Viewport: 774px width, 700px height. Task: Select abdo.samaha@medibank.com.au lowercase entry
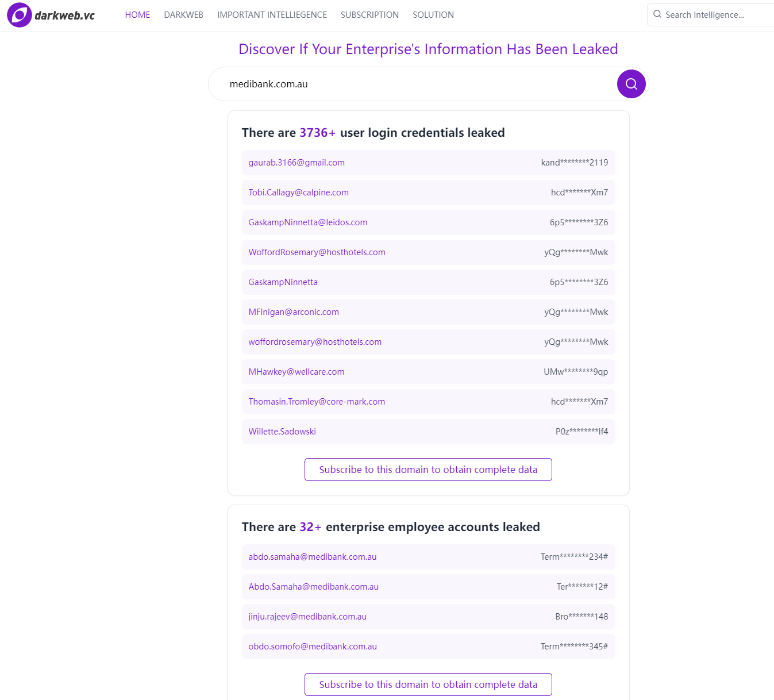428,557
